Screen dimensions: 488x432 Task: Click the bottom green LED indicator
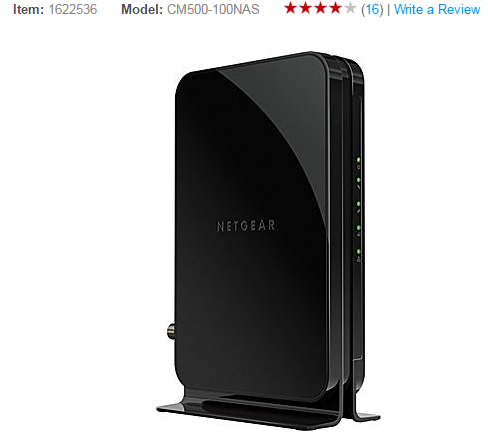tap(358, 252)
